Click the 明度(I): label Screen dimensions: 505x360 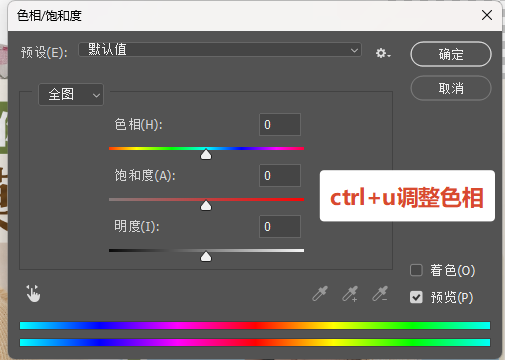[x=137, y=227]
